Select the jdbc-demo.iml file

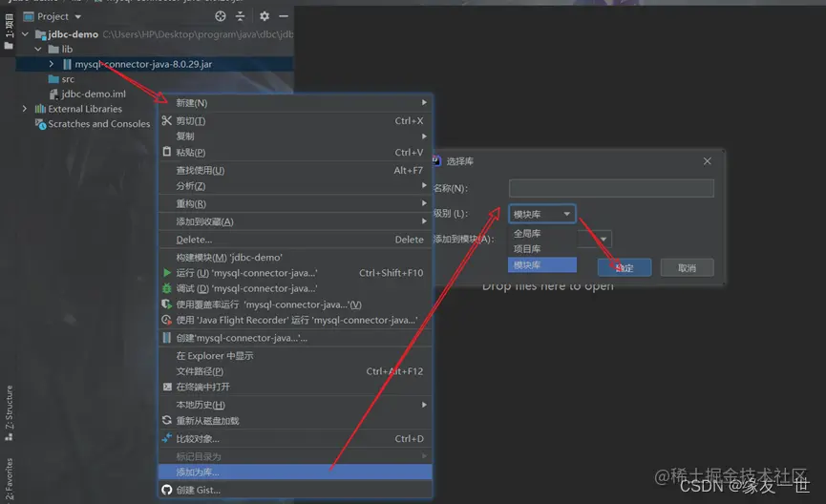click(88, 94)
